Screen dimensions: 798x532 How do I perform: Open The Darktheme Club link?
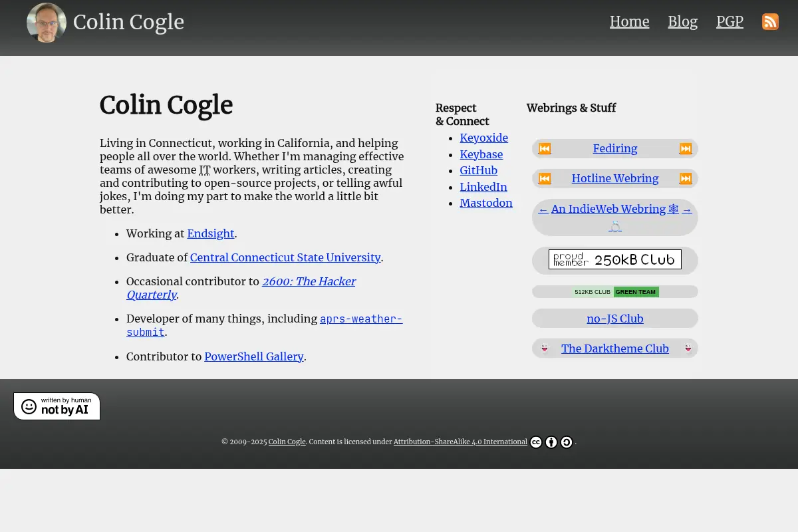coord(615,348)
